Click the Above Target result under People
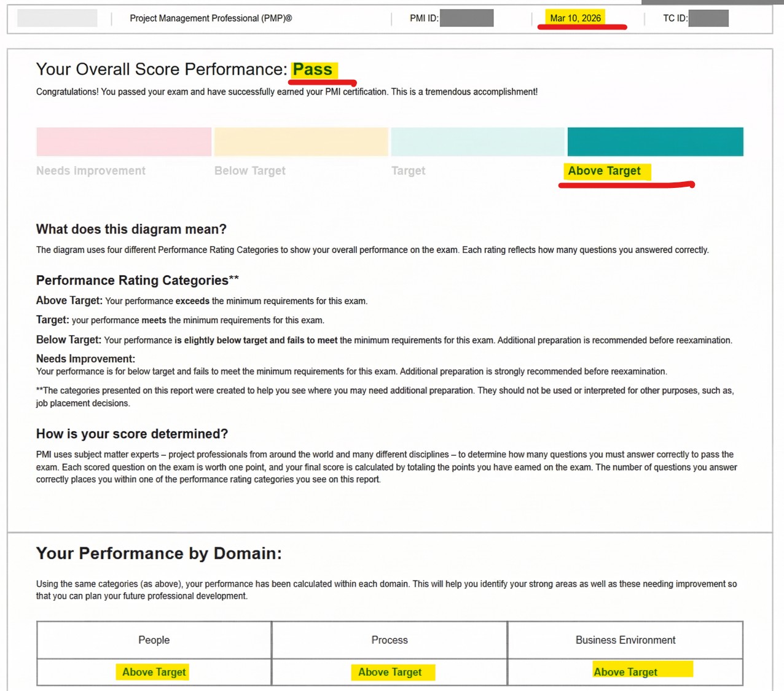The image size is (784, 691). tap(154, 672)
